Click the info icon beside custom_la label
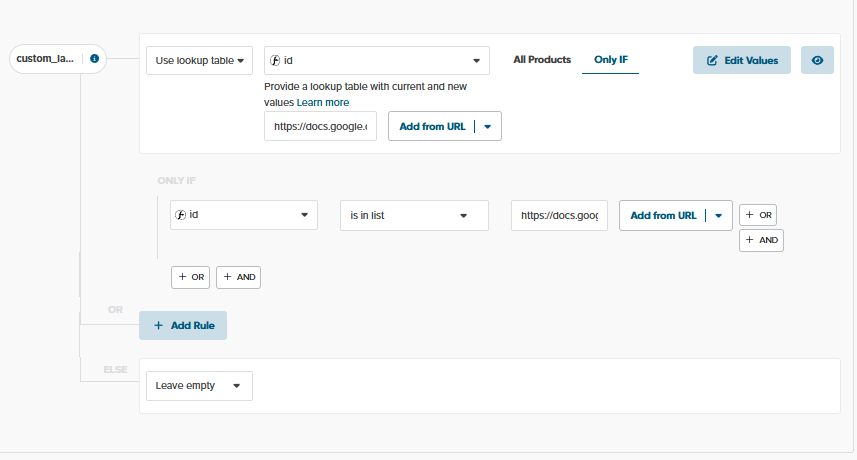 pos(94,59)
